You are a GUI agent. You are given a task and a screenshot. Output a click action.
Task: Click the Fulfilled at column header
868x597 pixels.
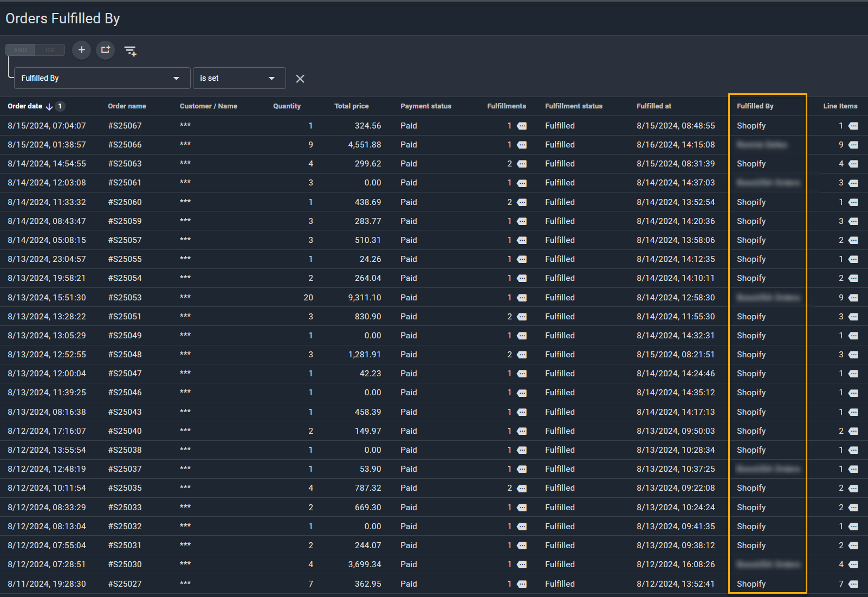coord(653,106)
